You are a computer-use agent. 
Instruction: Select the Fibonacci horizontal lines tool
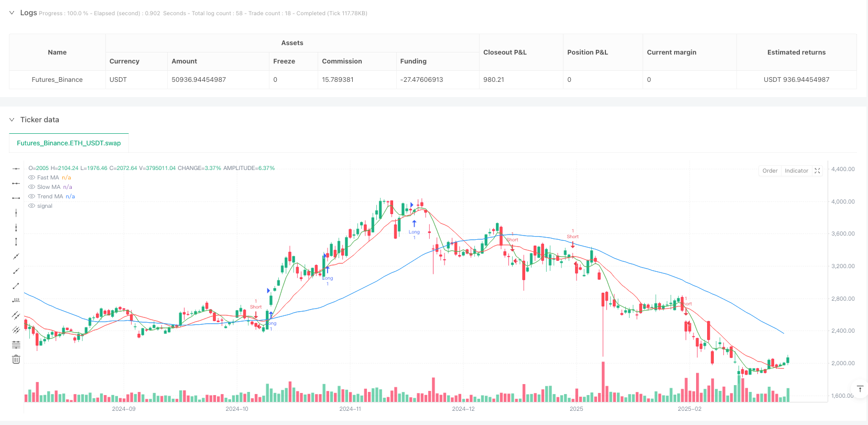tap(16, 345)
